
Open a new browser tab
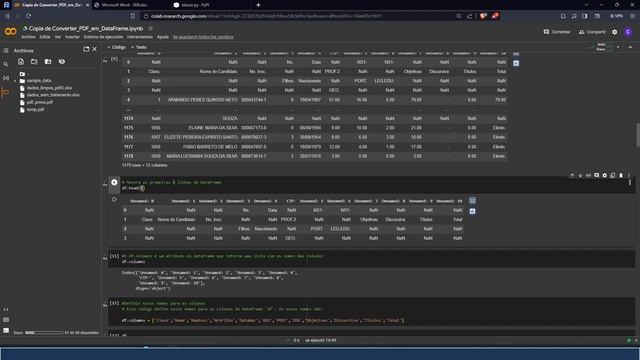(258, 5)
